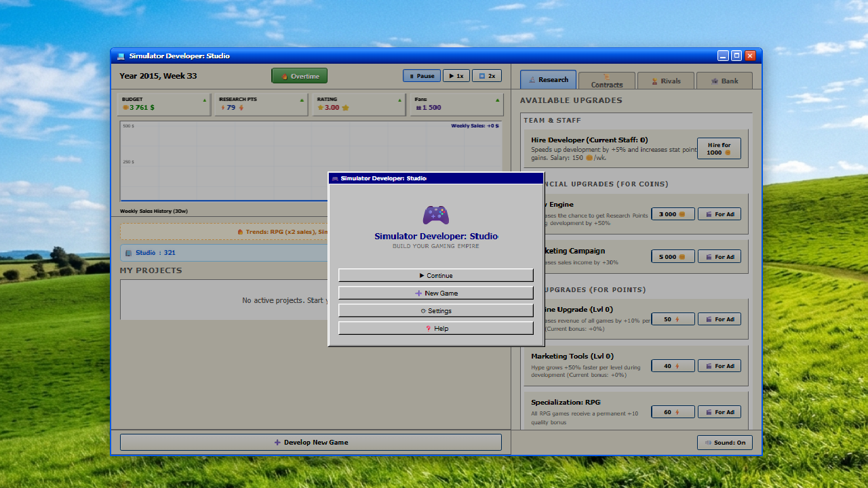The height and width of the screenshot is (488, 868).
Task: Set game speed to 2x
Action: [487, 76]
